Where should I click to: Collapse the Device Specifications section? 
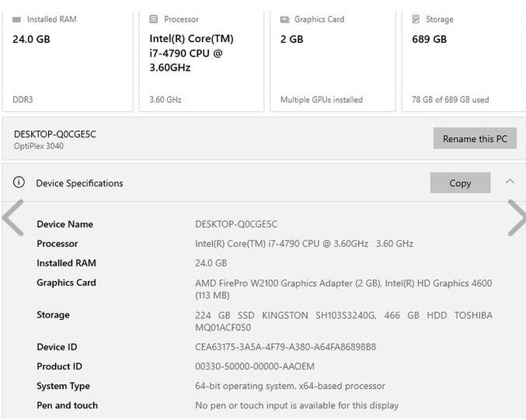[x=510, y=182]
